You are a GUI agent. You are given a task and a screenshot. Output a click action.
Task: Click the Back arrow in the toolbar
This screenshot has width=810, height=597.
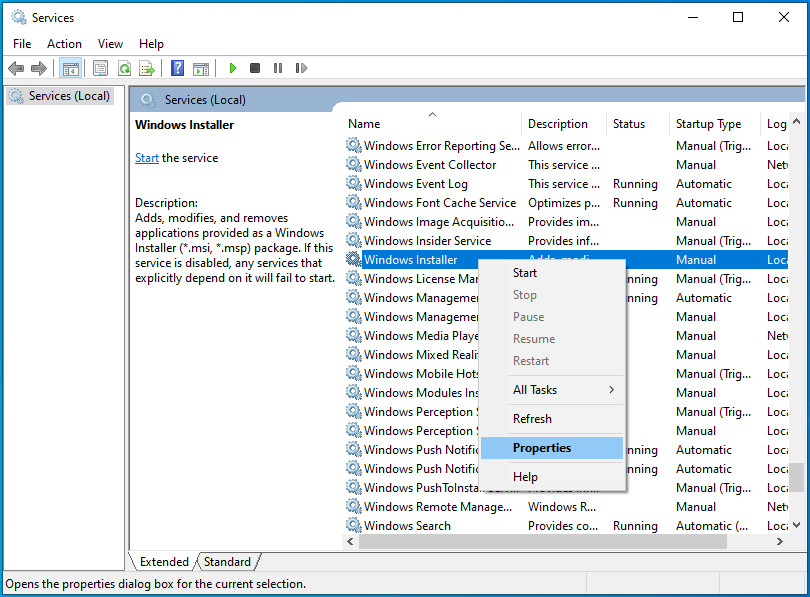pyautogui.click(x=16, y=69)
